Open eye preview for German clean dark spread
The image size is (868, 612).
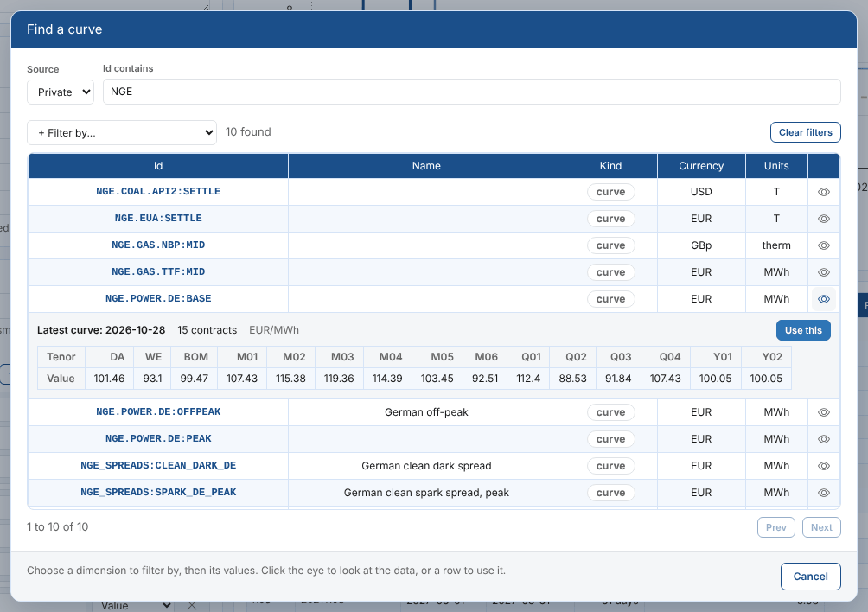pyautogui.click(x=824, y=466)
